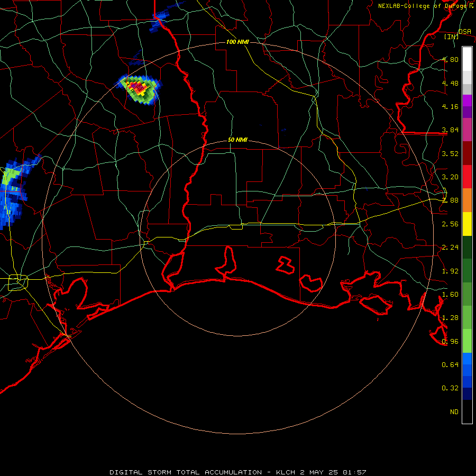476x476 pixels.
Task: Click the NEXLAB-College of DuPage credit text
Action: click(422, 6)
